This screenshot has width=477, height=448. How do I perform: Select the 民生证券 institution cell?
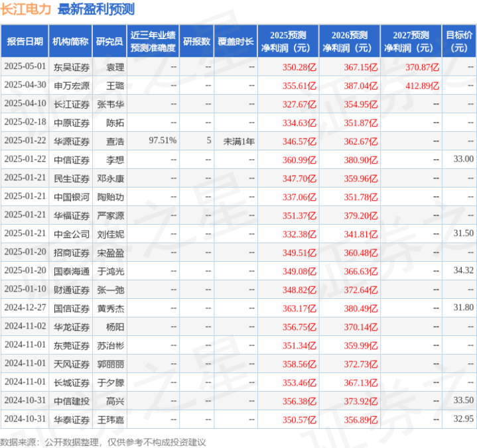pyautogui.click(x=72, y=178)
